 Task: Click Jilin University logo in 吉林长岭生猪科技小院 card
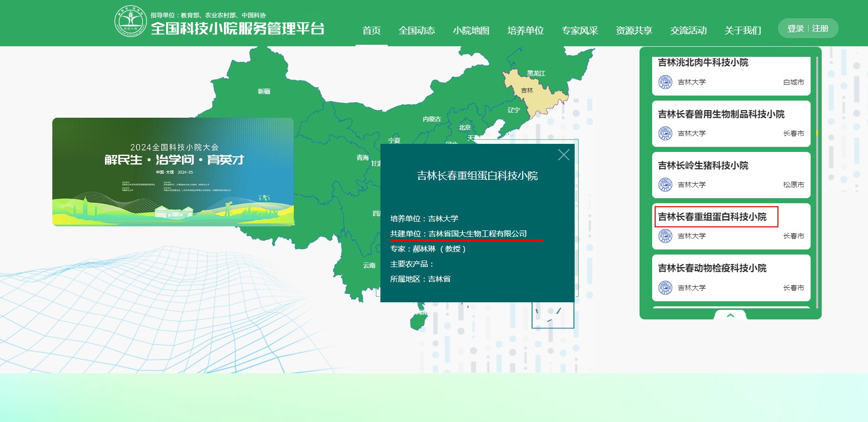click(x=665, y=185)
